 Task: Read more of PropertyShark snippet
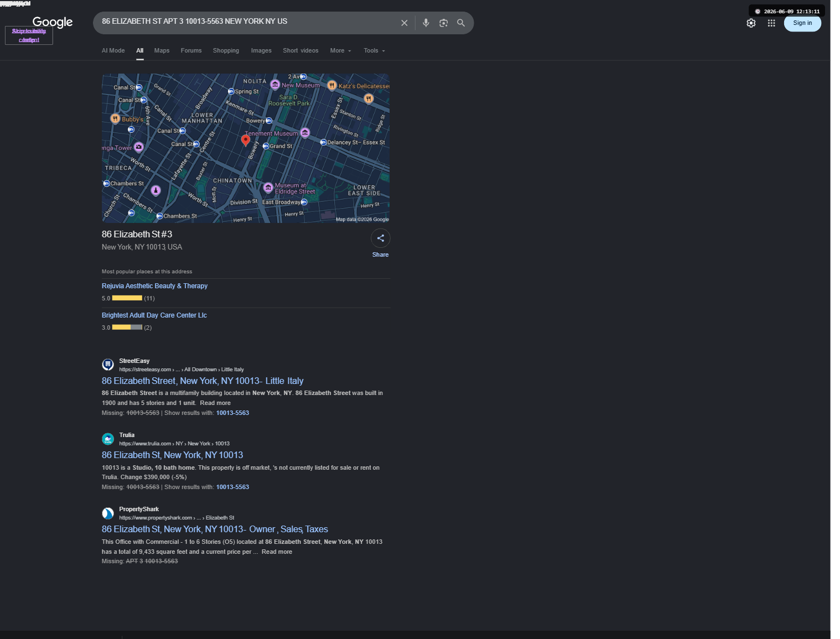pyautogui.click(x=277, y=552)
